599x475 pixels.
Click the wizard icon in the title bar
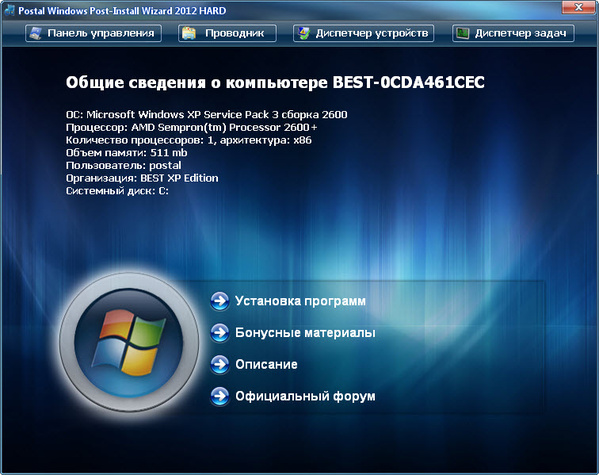click(10, 10)
